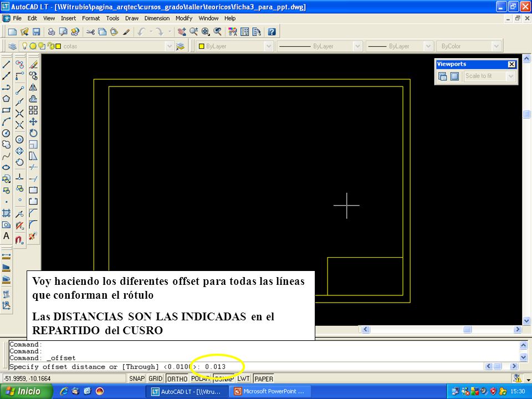532x399 pixels.
Task: Select the Mirror modify tool
Action: pos(33,87)
